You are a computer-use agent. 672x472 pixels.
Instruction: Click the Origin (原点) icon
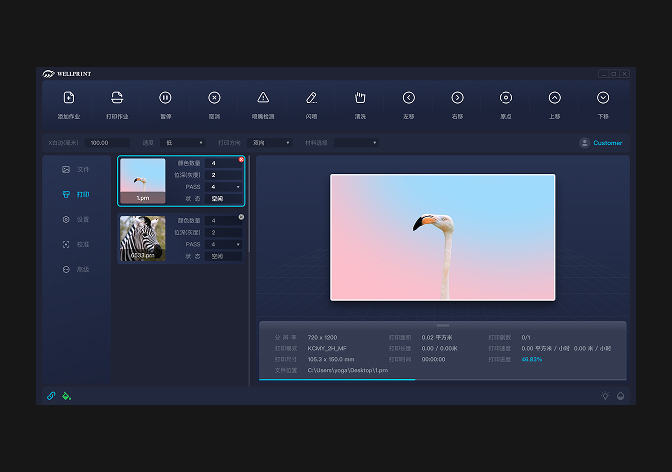coord(506,98)
